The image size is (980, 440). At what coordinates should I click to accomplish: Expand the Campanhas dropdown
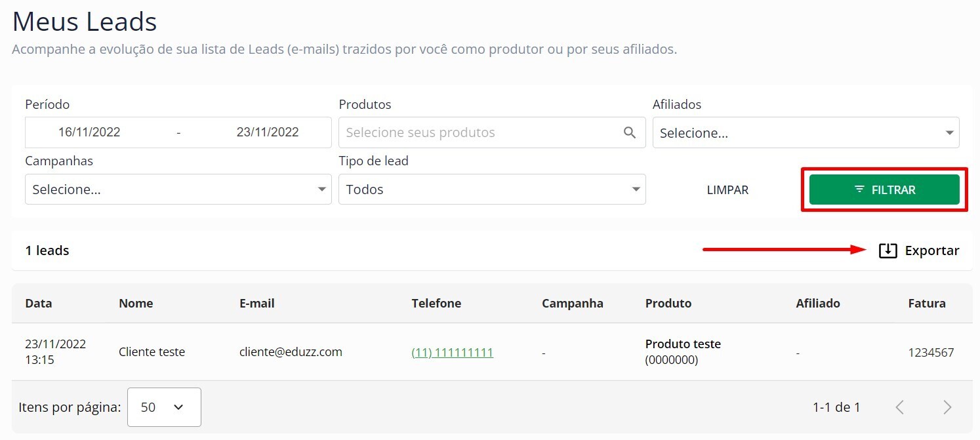[178, 190]
